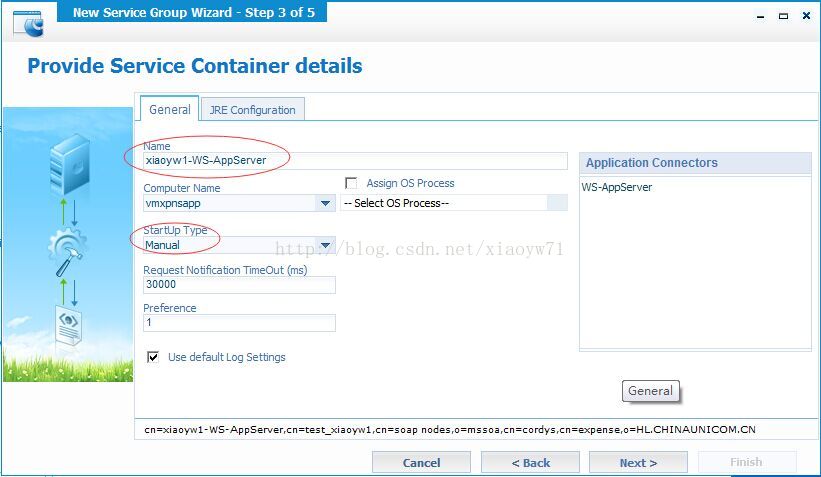Go back with the Back button
The height and width of the screenshot is (477, 821).
click(x=530, y=462)
